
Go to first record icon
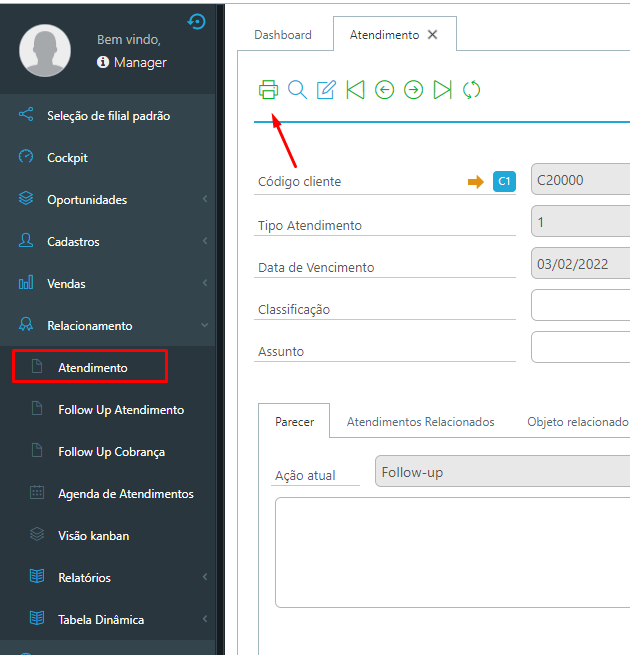pos(355,90)
